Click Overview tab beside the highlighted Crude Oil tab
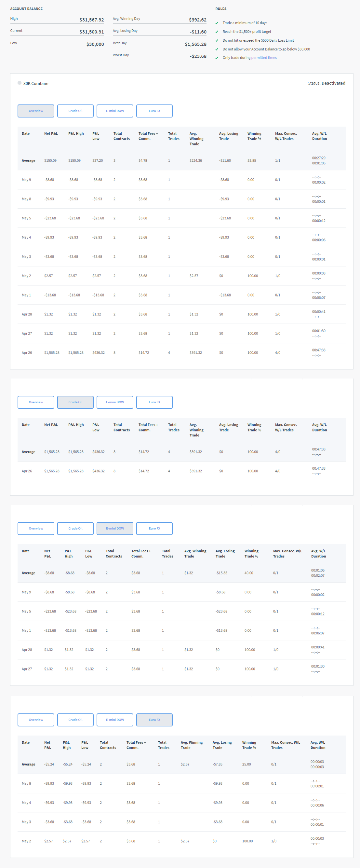 [36, 402]
